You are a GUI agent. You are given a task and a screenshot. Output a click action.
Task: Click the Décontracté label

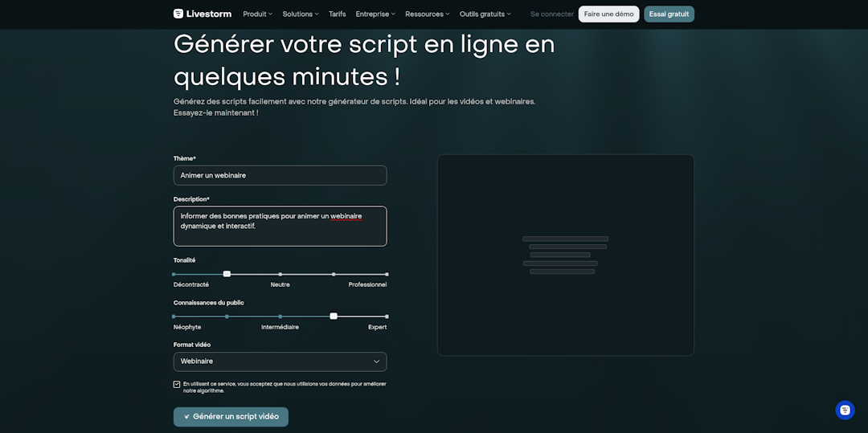click(191, 285)
